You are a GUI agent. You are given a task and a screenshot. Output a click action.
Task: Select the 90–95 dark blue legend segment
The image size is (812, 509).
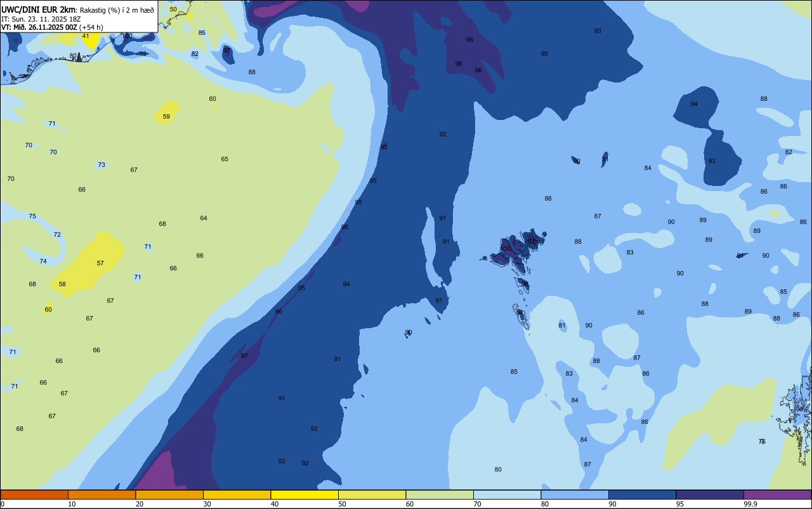pos(642,494)
